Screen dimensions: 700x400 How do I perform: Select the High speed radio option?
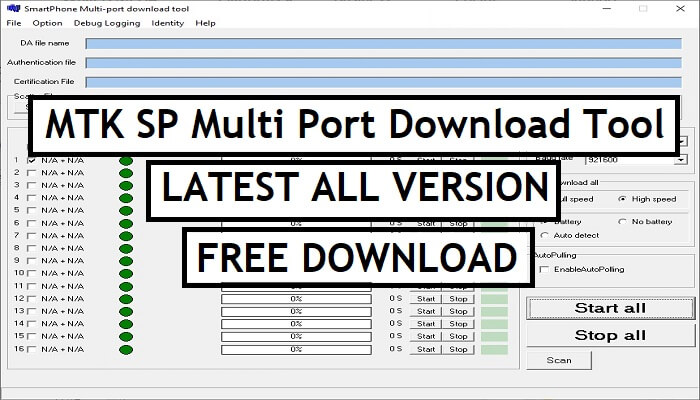coord(622,199)
